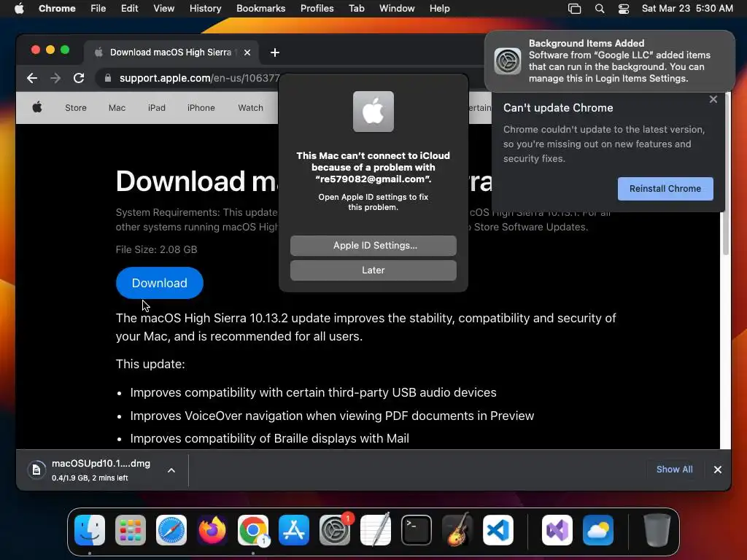The image size is (747, 560).
Task: Dismiss the Can't update Chrome popup
Action: click(713, 99)
